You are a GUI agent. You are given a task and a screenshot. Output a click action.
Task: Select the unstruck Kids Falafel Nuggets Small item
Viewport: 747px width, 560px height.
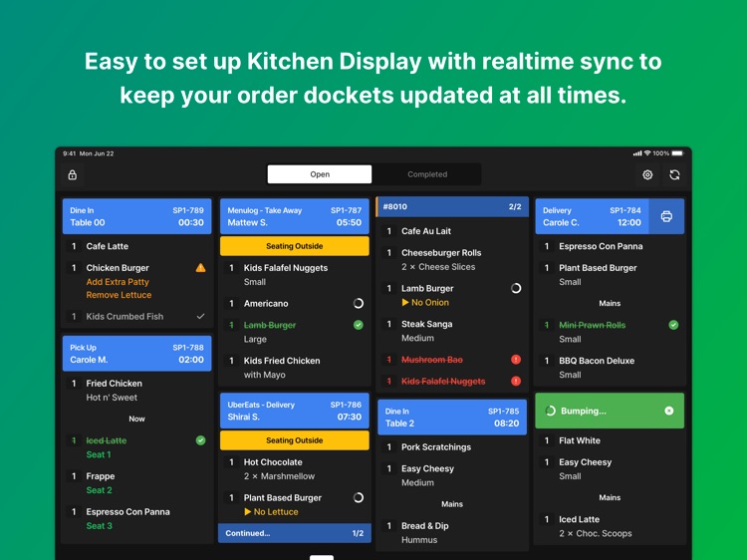click(x=295, y=275)
